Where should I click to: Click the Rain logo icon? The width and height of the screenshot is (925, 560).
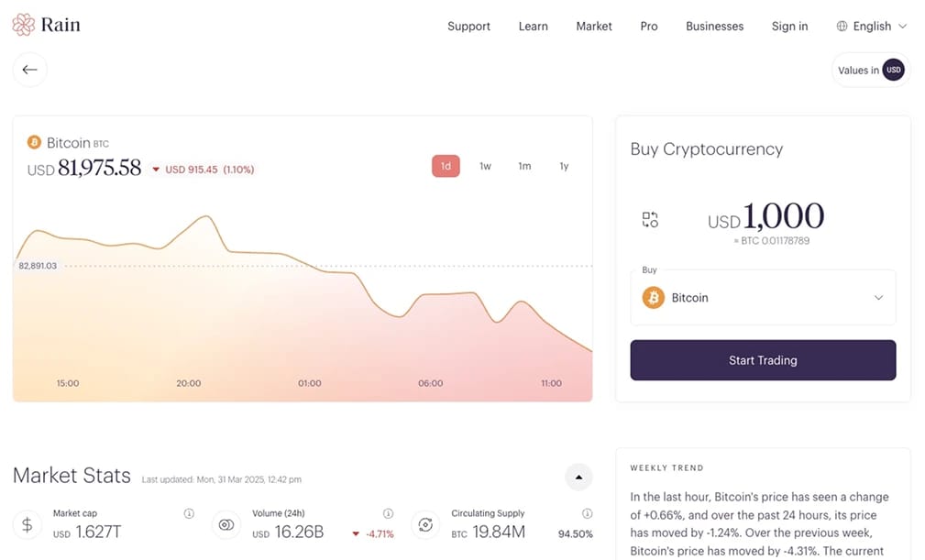(x=24, y=25)
